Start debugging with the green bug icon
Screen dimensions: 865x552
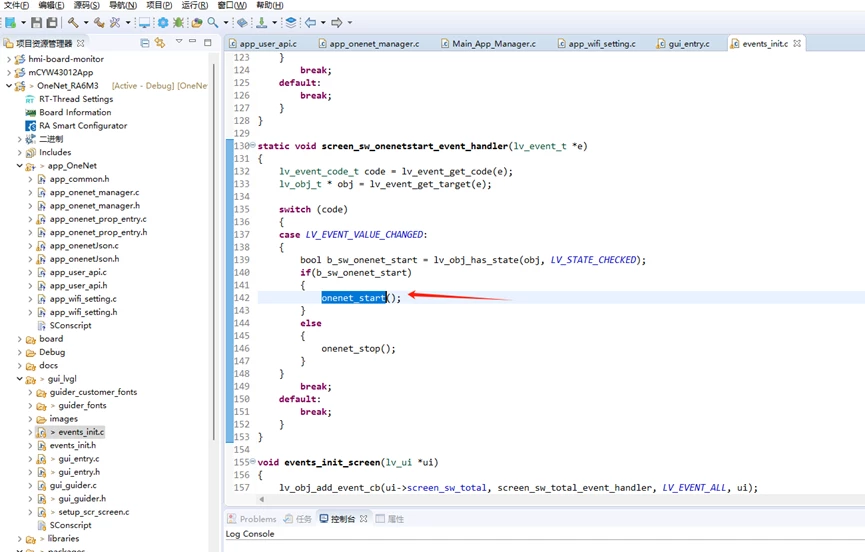pos(178,23)
